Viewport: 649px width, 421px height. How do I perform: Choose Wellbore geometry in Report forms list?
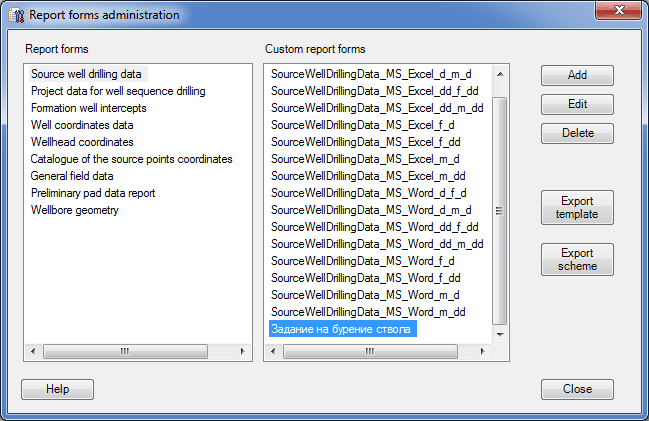(x=75, y=210)
